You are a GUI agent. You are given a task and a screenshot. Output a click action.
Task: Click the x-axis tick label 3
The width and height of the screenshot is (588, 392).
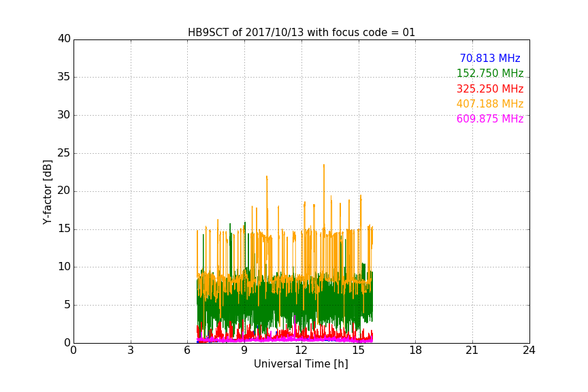coord(131,350)
